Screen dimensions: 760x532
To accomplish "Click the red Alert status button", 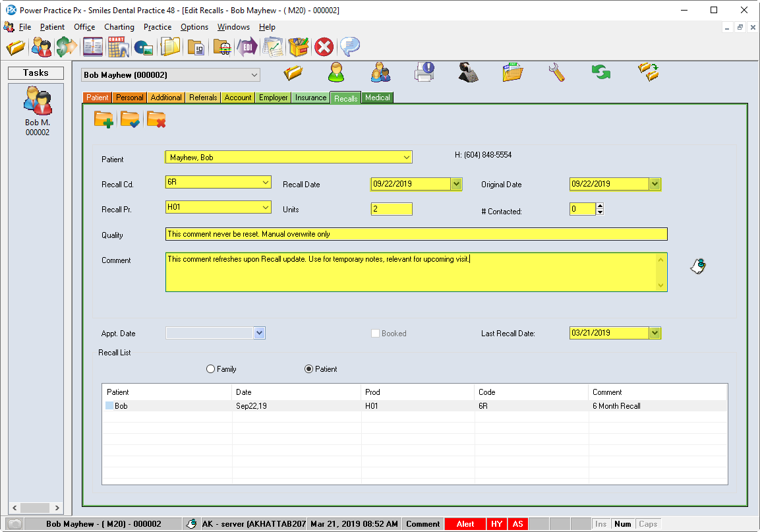I will click(x=465, y=524).
